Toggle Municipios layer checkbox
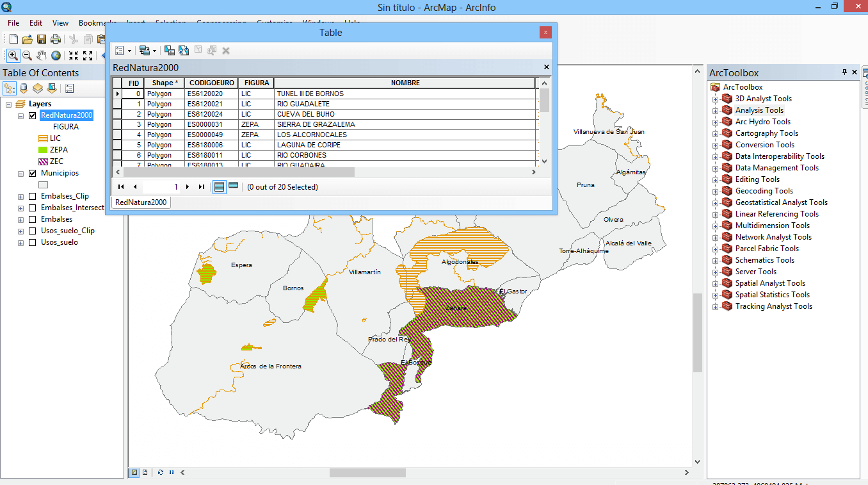868x485 pixels. (32, 174)
